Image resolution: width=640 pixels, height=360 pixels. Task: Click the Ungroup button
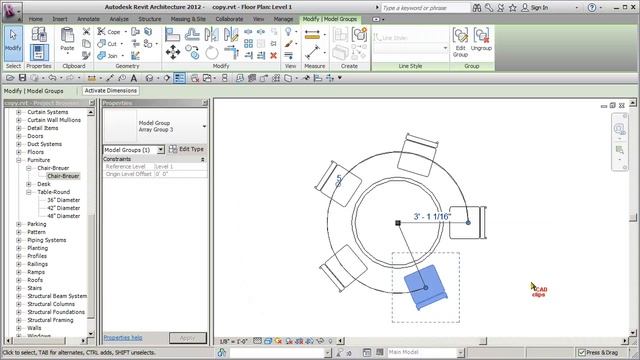click(481, 40)
